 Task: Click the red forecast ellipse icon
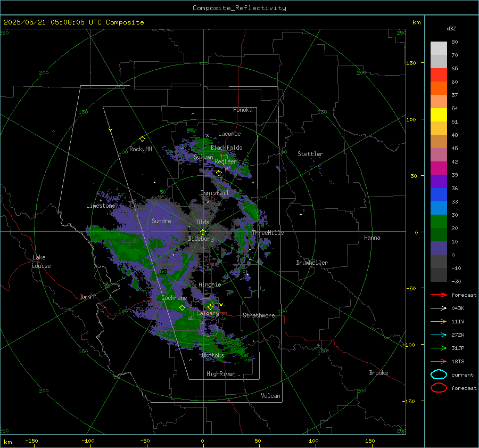(x=439, y=388)
